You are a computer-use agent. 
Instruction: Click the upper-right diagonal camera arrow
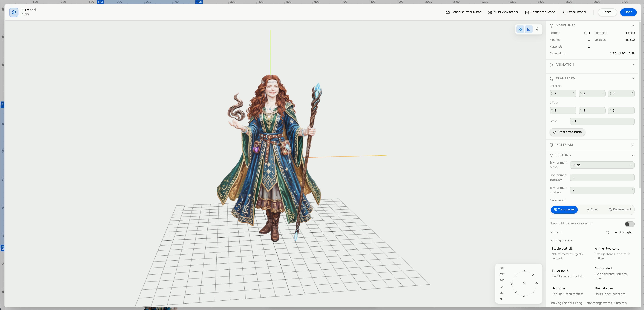(533, 275)
